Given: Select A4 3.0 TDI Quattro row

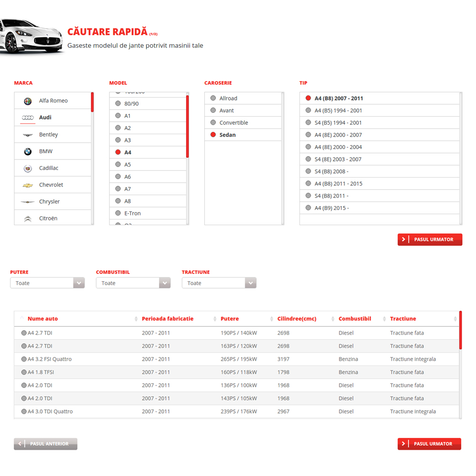Looking at the screenshot, I should pyautogui.click(x=237, y=411).
